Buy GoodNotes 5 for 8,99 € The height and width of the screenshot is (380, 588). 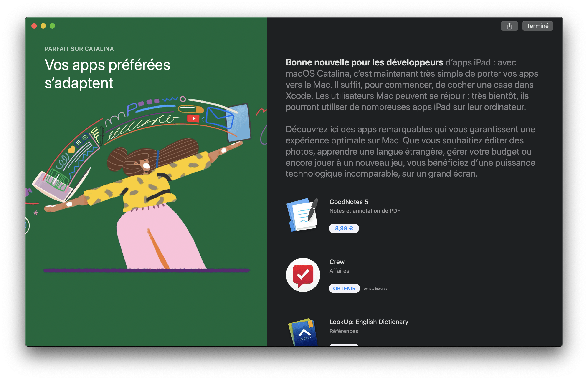[x=344, y=228]
